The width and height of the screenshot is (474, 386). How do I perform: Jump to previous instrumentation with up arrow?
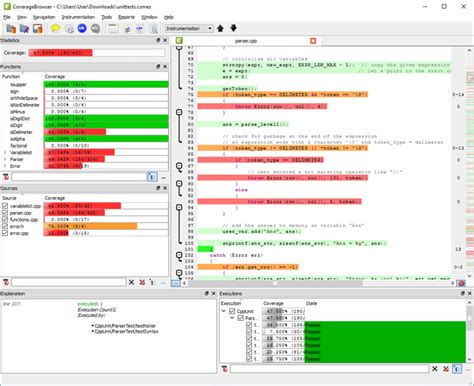pos(220,28)
